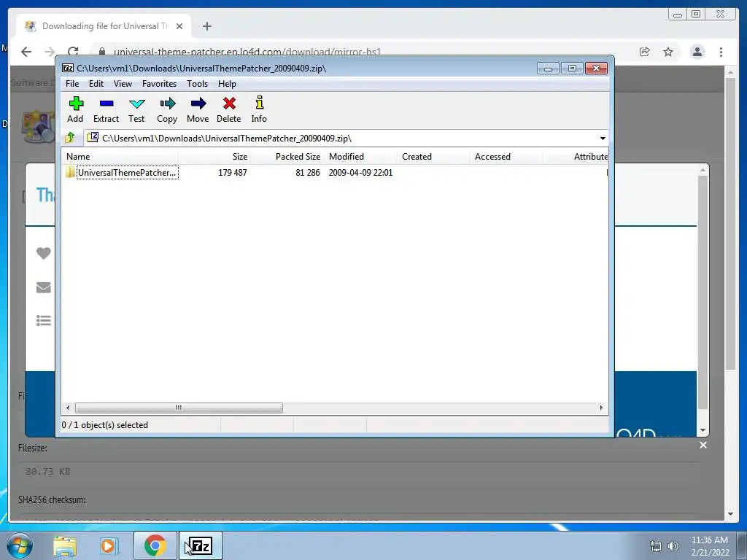This screenshot has width=747, height=560.
Task: Open the Help menu
Action: pyautogui.click(x=228, y=84)
